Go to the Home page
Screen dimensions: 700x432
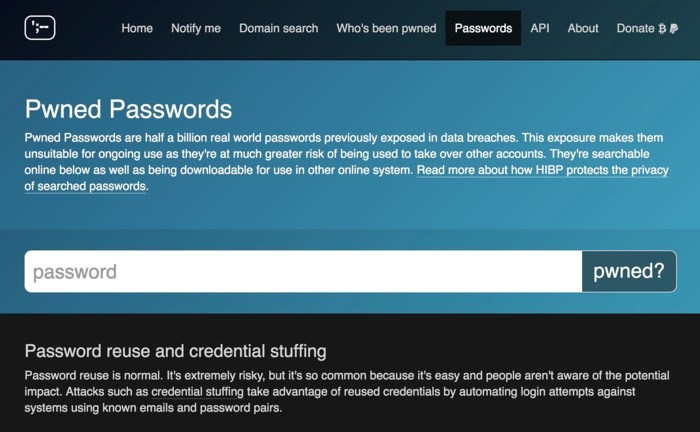[x=137, y=28]
